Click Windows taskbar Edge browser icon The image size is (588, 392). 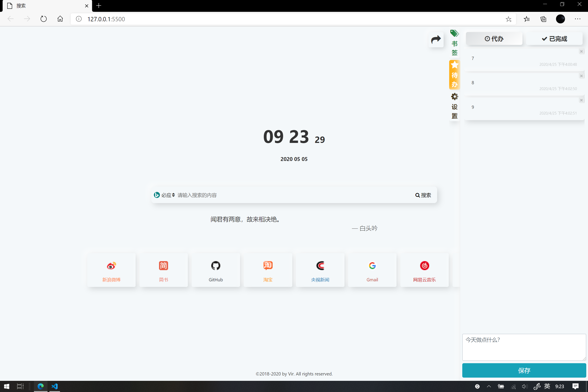click(x=40, y=386)
